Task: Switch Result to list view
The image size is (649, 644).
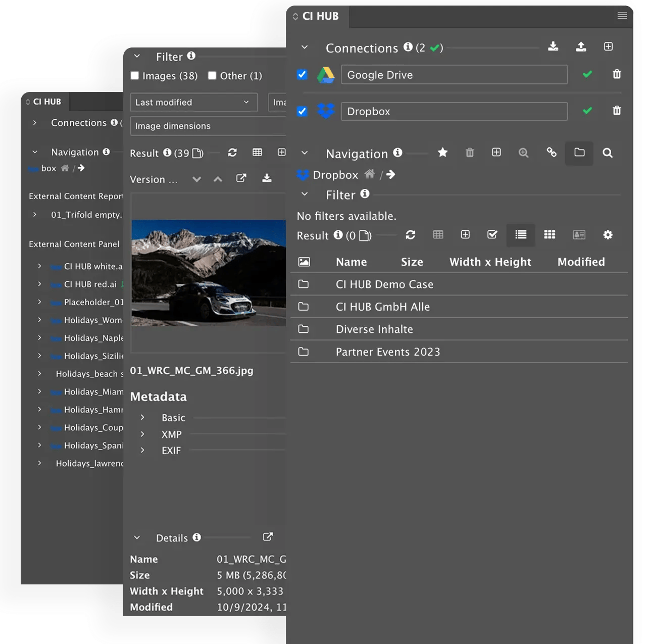Action: point(521,234)
